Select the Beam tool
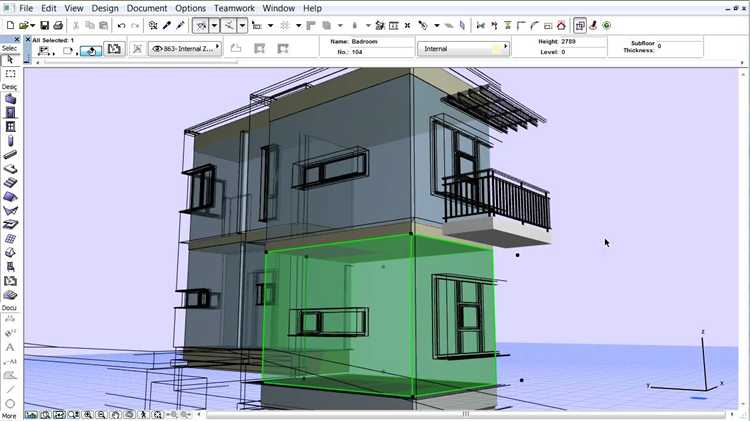 pyautogui.click(x=10, y=155)
